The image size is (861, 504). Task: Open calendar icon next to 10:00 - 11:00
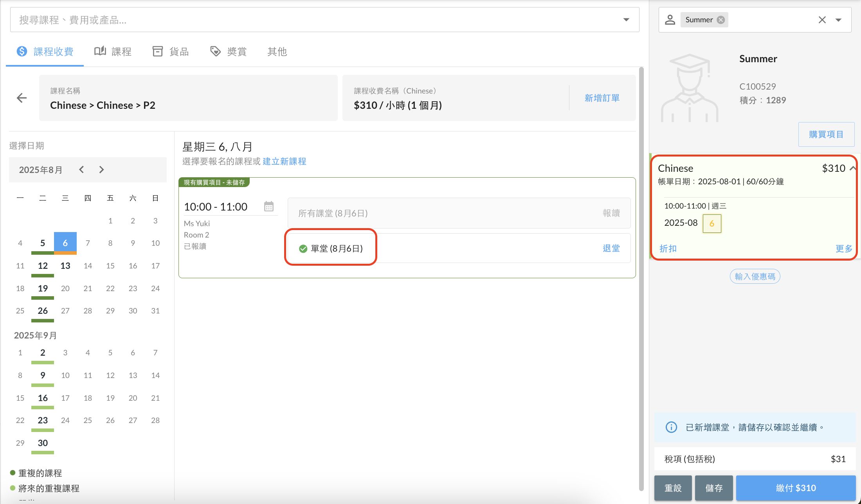pos(269,206)
